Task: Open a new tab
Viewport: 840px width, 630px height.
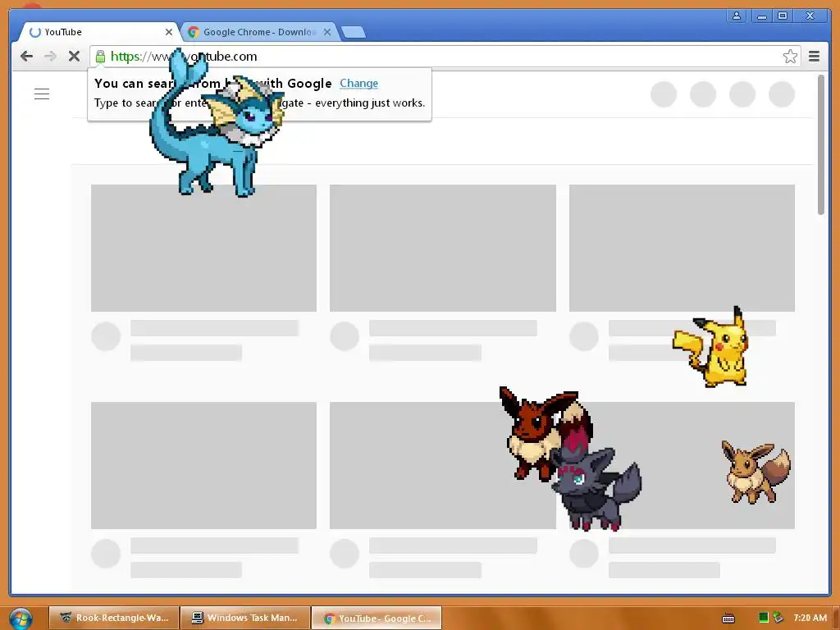Action: click(x=354, y=33)
